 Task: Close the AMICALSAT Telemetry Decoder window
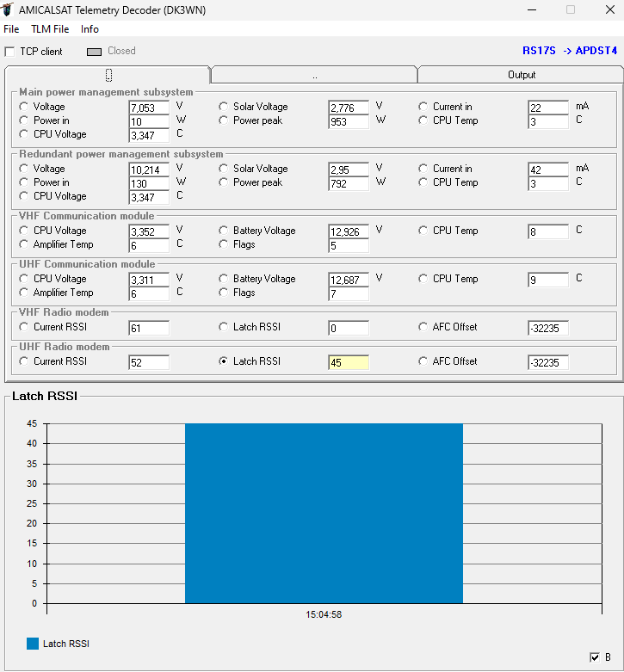(610, 9)
